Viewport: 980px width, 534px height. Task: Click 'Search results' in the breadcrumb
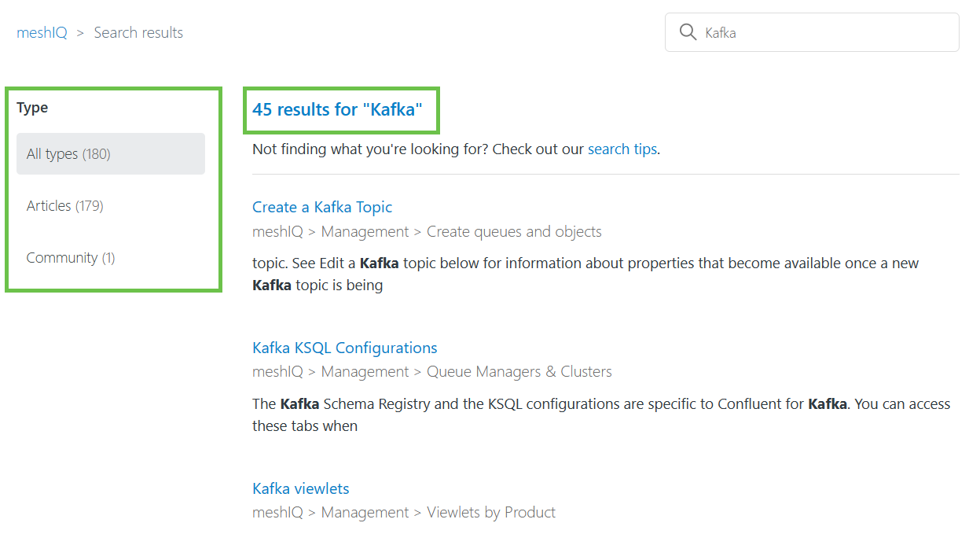[138, 32]
